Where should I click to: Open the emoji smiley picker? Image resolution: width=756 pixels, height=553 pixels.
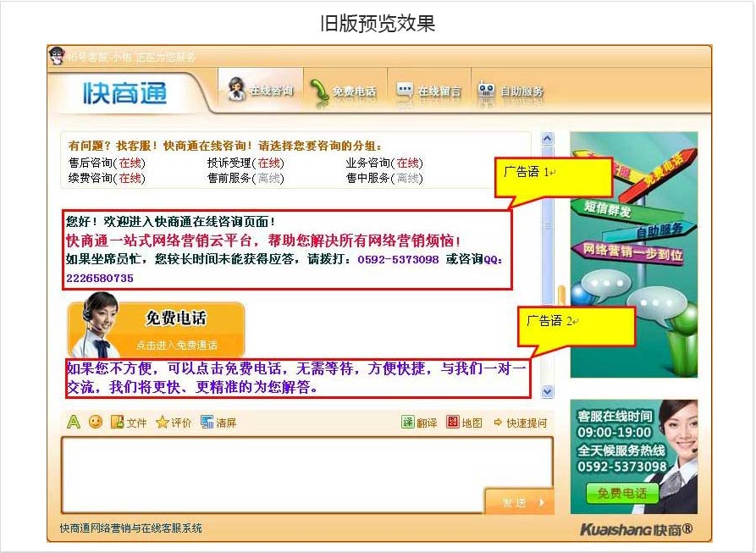coord(96,422)
